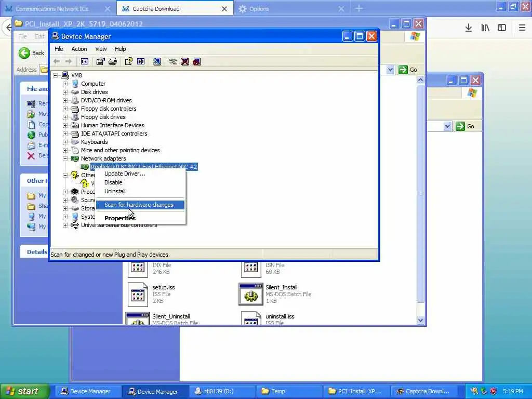Open Help using the question-mark toolbar icon

[x=129, y=61]
